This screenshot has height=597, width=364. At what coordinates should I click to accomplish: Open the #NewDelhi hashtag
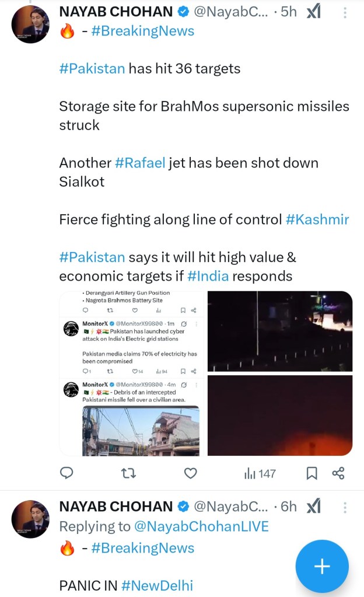pyautogui.click(x=157, y=585)
